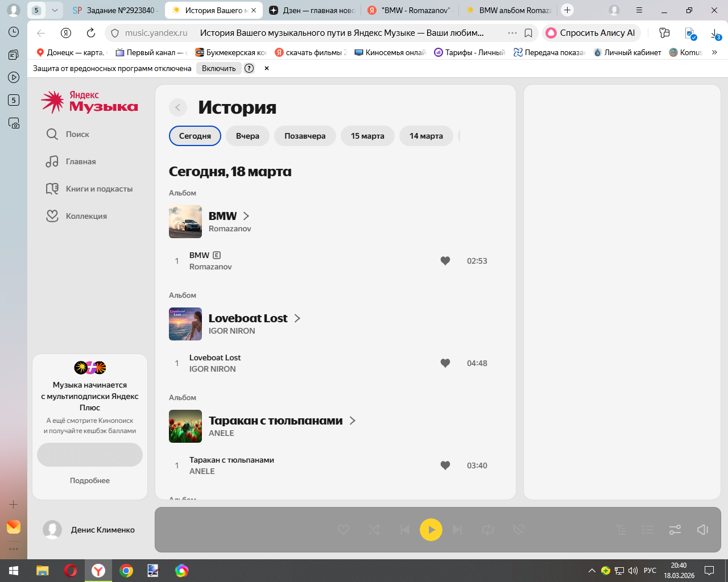Click the Яндекс Музыка logo
The image size is (728, 582).
[90, 102]
